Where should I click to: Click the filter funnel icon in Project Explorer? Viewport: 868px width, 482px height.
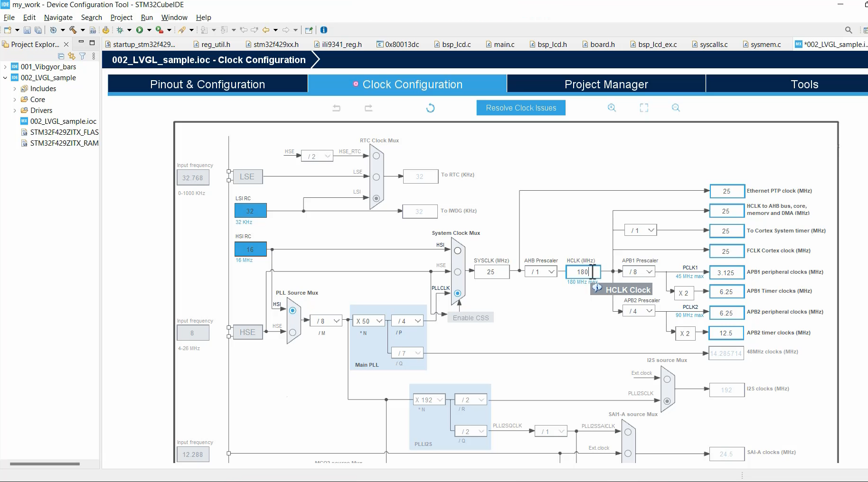coord(82,56)
